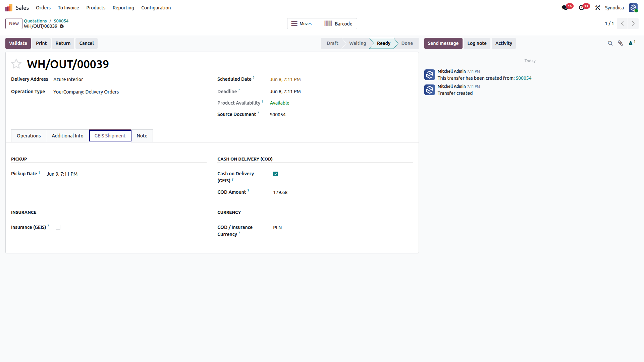Click the Validate button
The width and height of the screenshot is (644, 362).
[18, 43]
